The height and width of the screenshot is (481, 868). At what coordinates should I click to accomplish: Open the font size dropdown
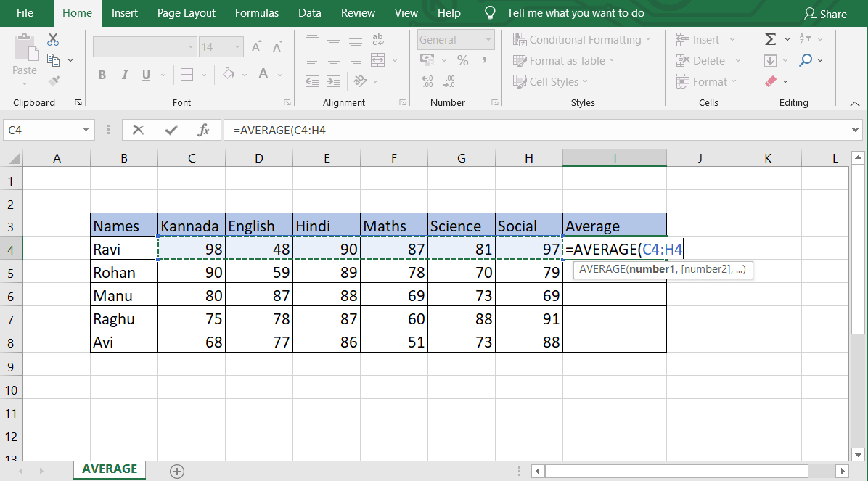tap(237, 46)
